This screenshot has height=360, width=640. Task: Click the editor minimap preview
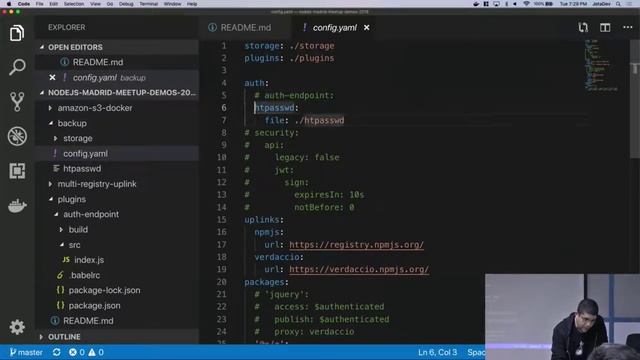pos(601,64)
